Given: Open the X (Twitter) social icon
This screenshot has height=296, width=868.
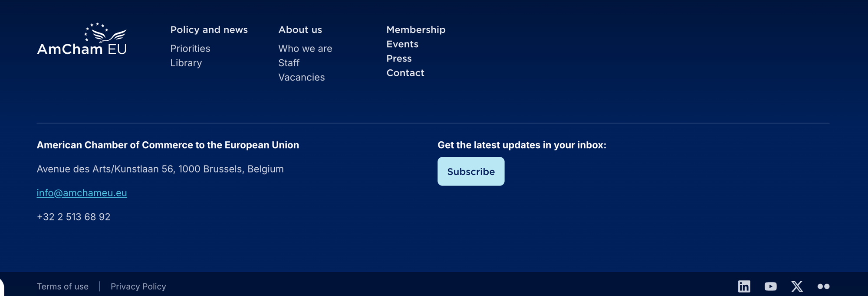Looking at the screenshot, I should coord(797,286).
